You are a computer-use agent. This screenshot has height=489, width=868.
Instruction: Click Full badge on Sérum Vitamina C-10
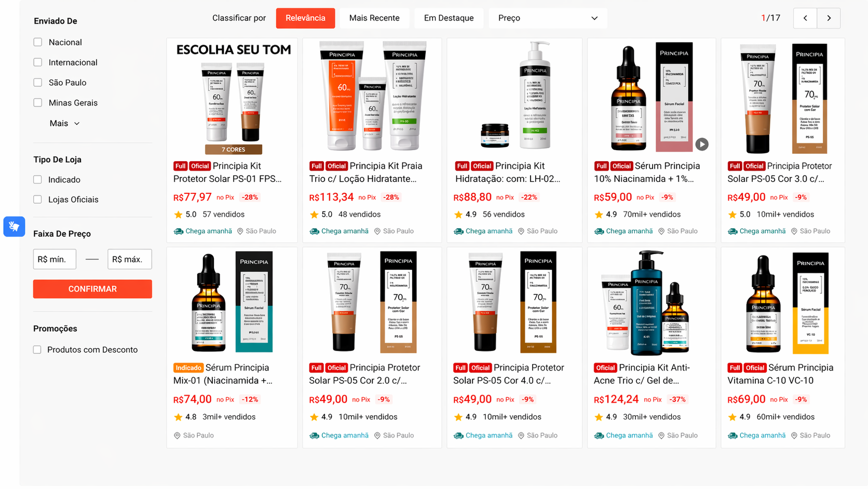pos(735,368)
